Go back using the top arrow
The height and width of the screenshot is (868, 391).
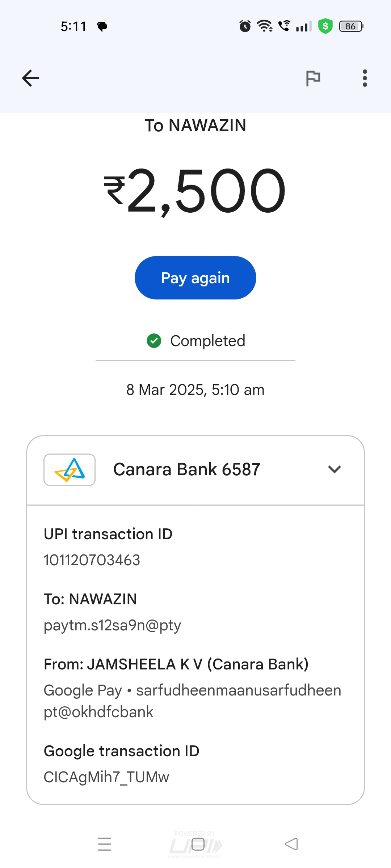tap(31, 78)
